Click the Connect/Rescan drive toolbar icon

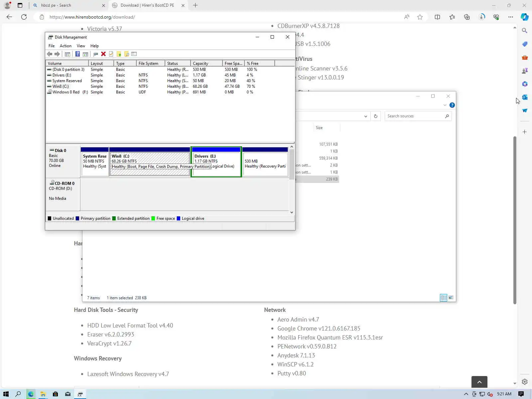95,54
